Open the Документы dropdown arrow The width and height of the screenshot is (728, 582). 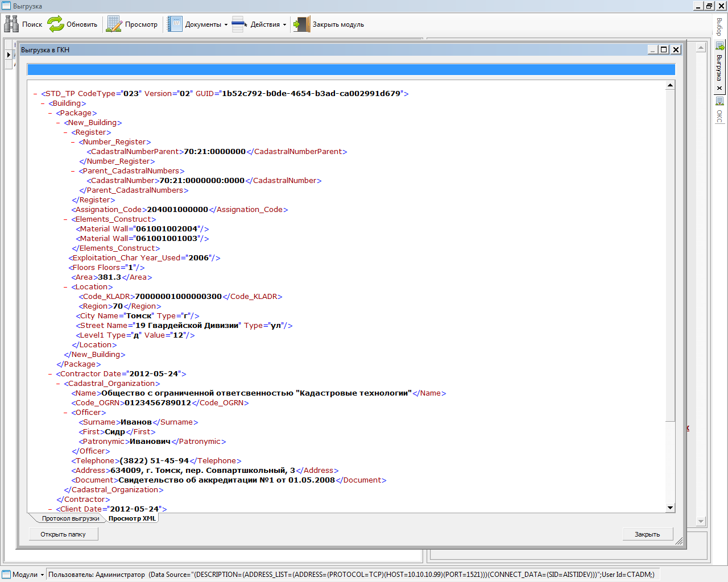coord(226,25)
